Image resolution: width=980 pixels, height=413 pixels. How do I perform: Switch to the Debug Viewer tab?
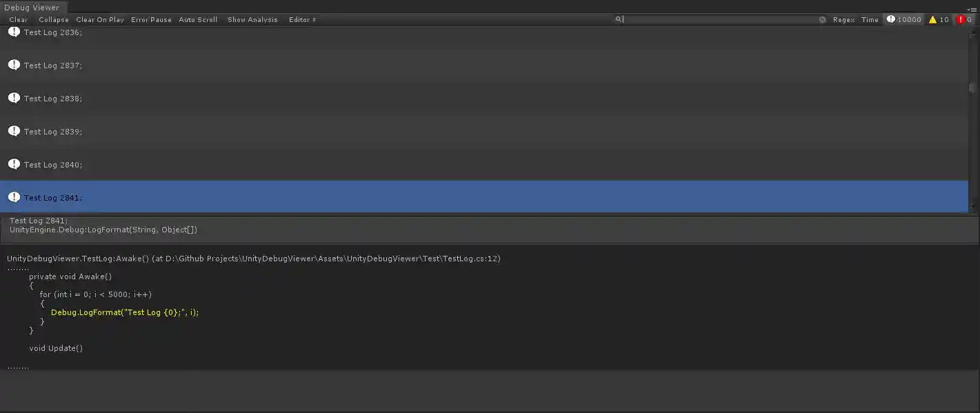coord(33,7)
